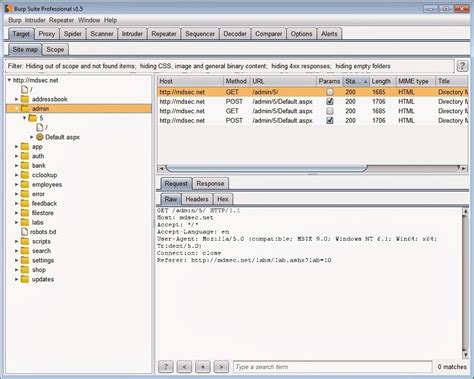Viewport: 474px width, 379px height.
Task: Click the table horizontal scrollbar thumb
Action: [x=267, y=168]
